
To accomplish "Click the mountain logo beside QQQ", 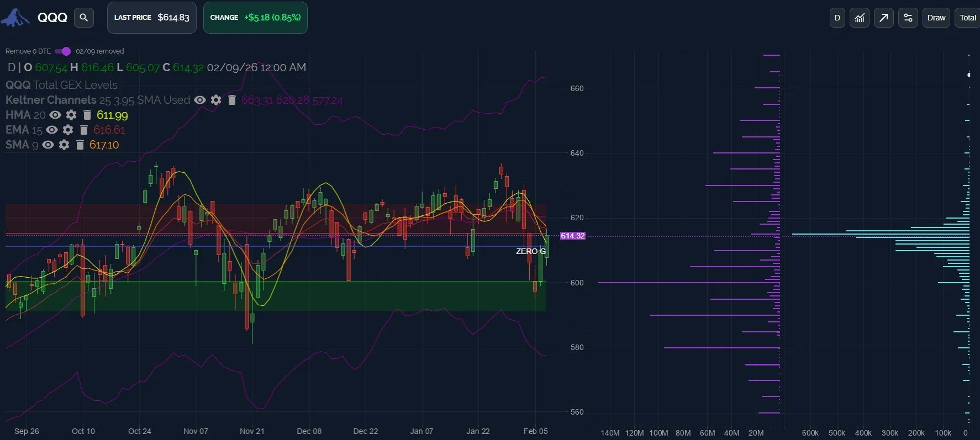I will pyautogui.click(x=15, y=18).
